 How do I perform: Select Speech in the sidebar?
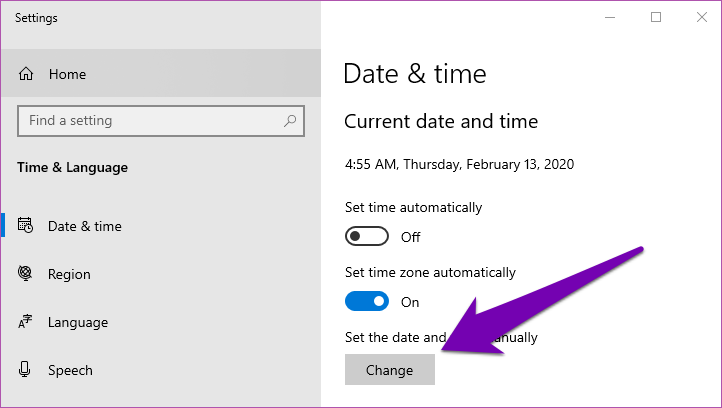[70, 370]
